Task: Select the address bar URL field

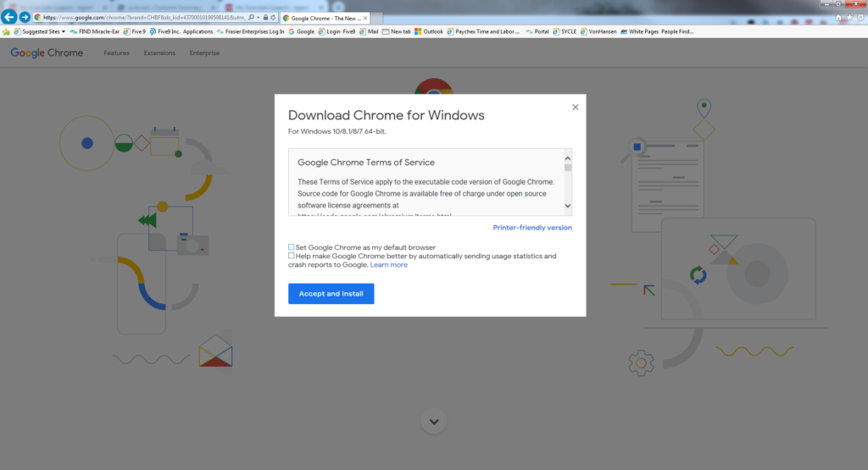Action: click(x=144, y=18)
